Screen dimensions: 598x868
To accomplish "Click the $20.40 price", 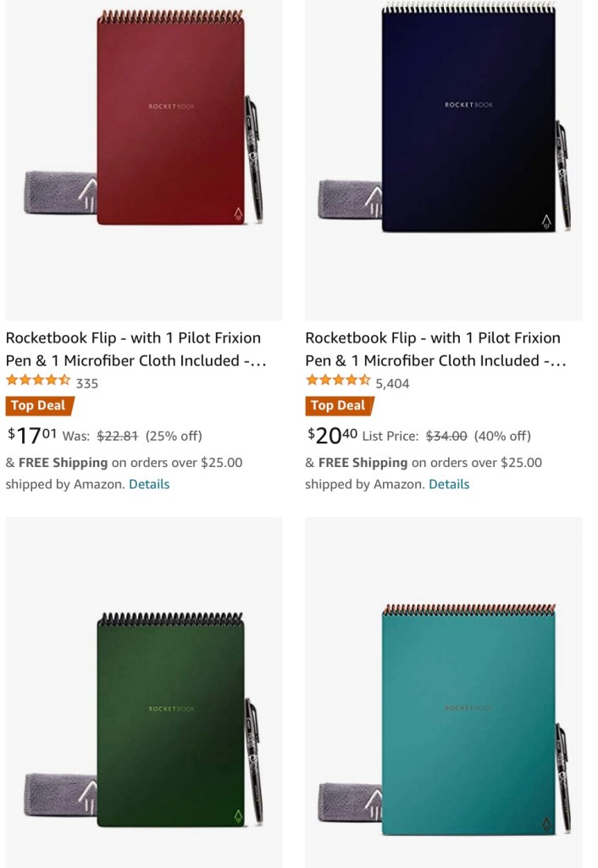I will pyautogui.click(x=332, y=436).
